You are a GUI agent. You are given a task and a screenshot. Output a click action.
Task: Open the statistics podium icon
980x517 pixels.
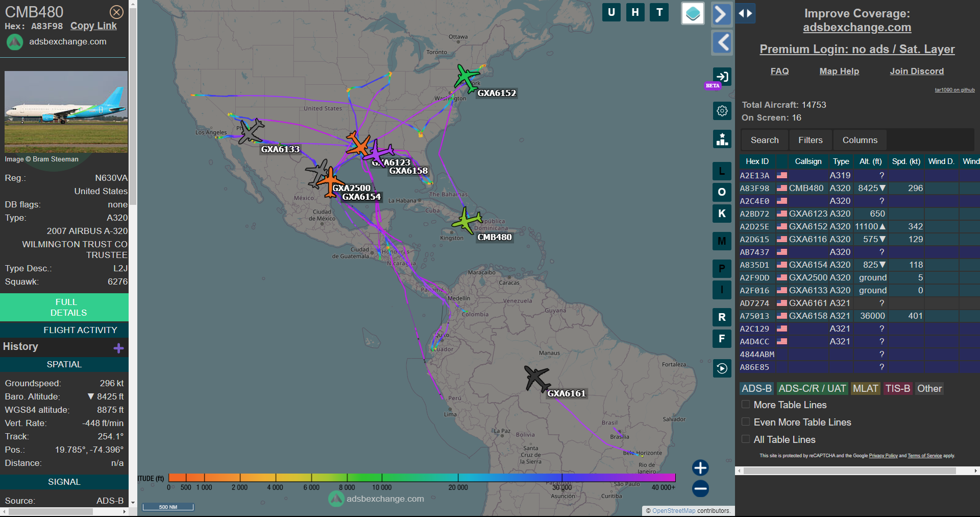pos(722,139)
